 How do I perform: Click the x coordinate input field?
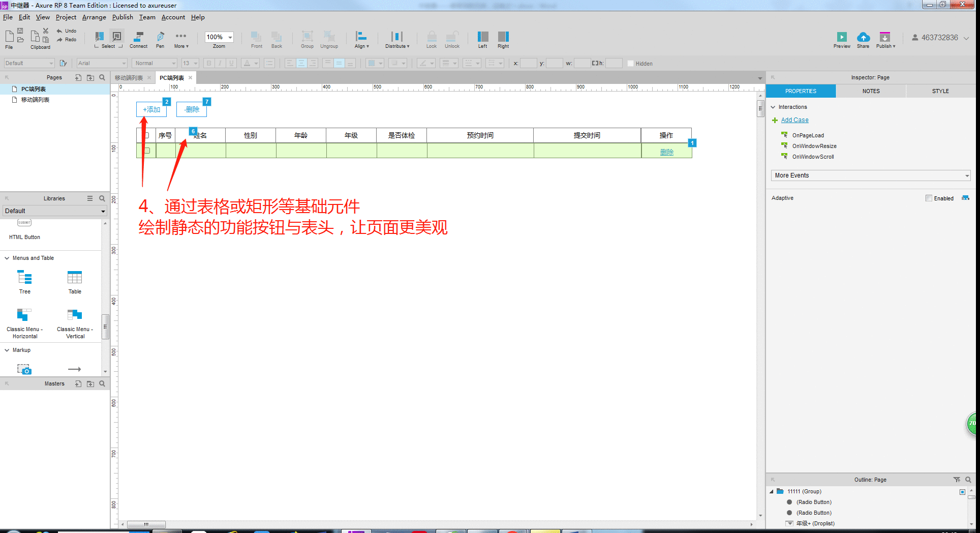coord(528,63)
